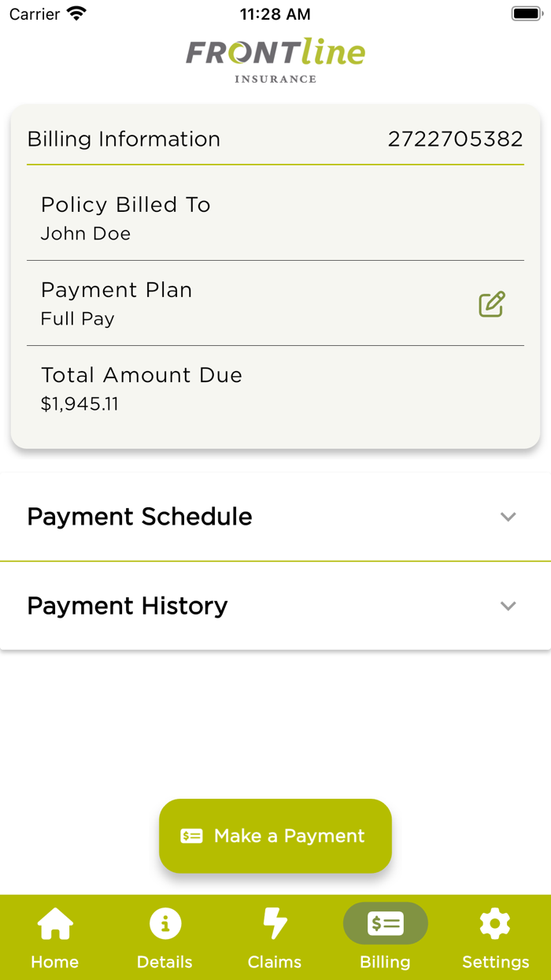Viewport: 551px width, 980px height.
Task: Tap the Full Pay payment plan row
Action: tap(275, 303)
